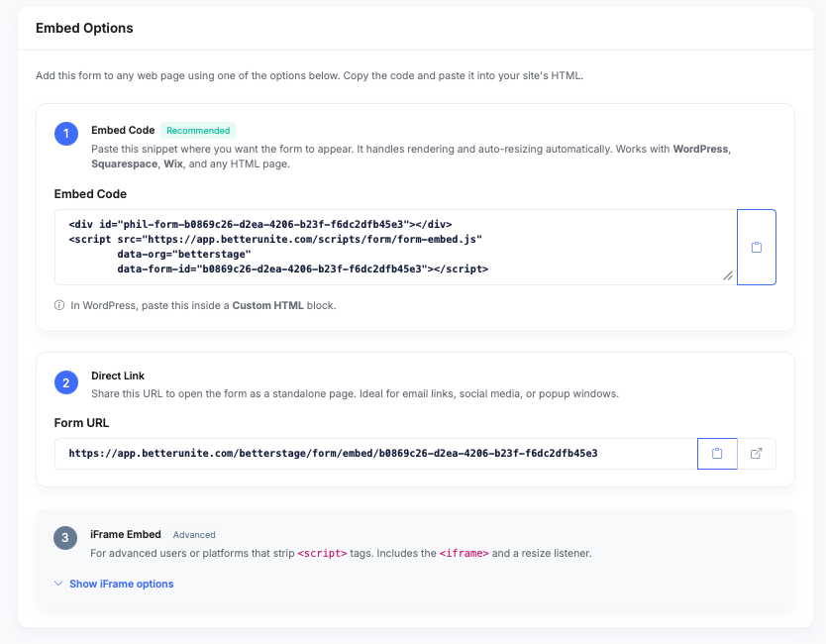
Task: Click the 'Custom HTML' bold text
Action: [268, 305]
